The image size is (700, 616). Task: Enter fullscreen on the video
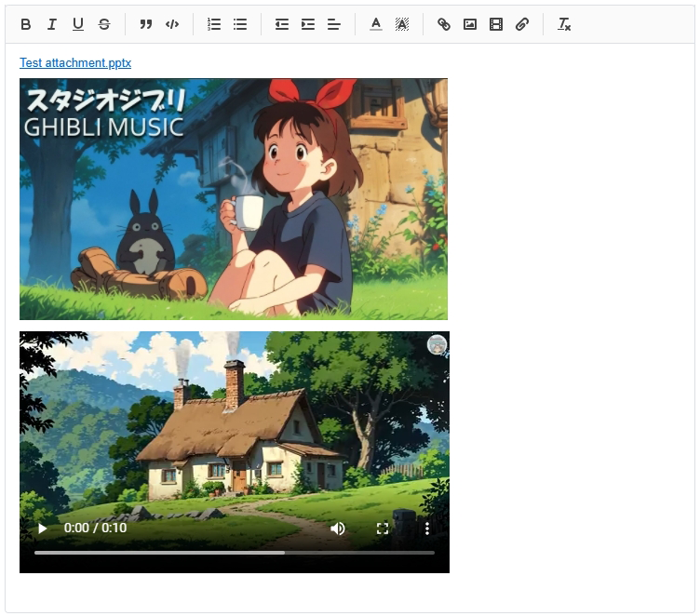383,529
